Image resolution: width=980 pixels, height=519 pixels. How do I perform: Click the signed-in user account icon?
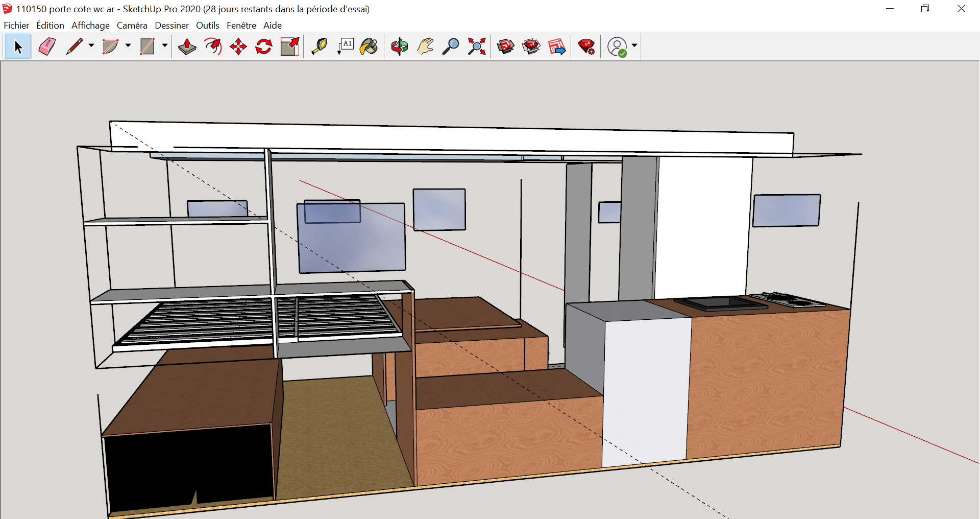point(617,46)
